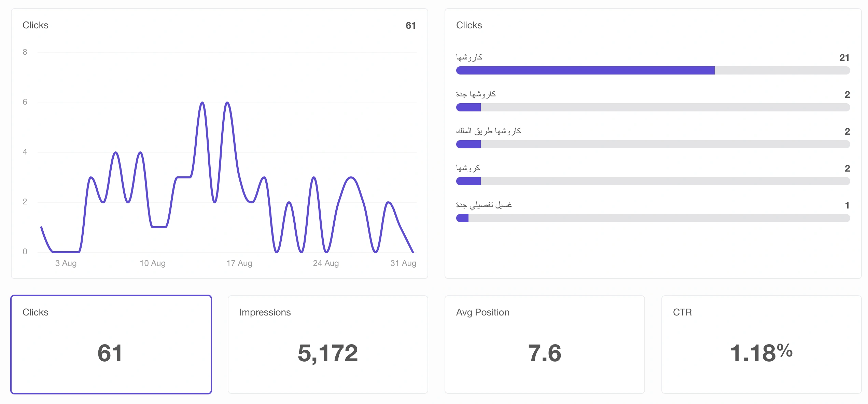868x404 pixels.
Task: Click the Clicks title of the queries panel
Action: pyautogui.click(x=469, y=25)
